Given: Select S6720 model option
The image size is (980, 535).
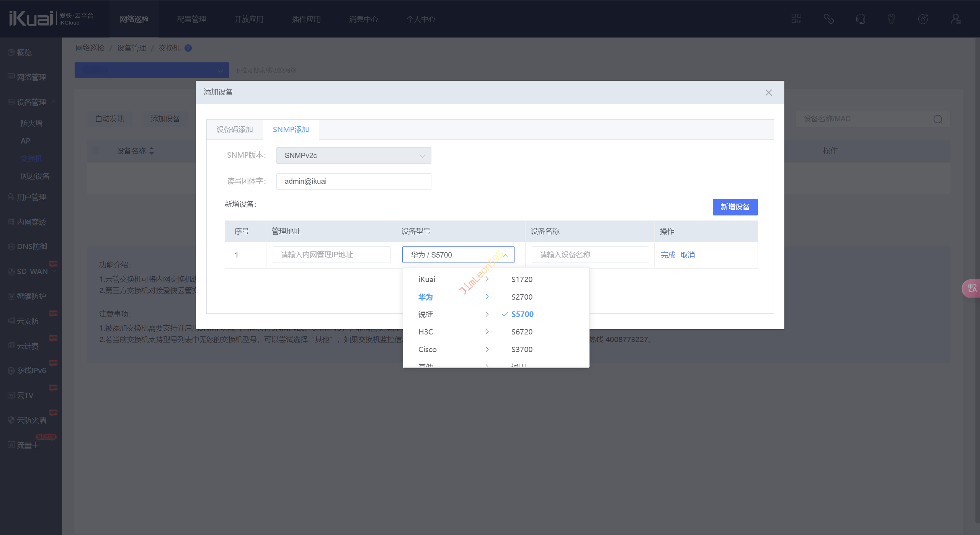Looking at the screenshot, I should coord(522,332).
